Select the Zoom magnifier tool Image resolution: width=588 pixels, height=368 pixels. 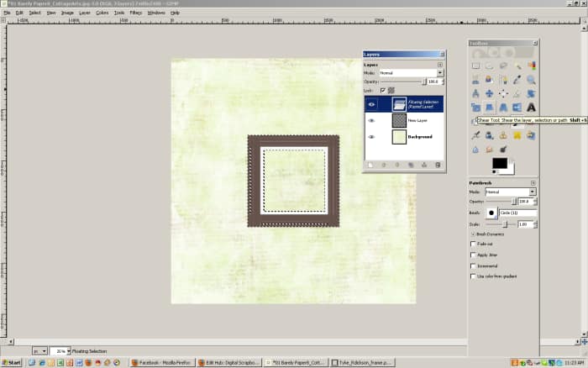531,80
